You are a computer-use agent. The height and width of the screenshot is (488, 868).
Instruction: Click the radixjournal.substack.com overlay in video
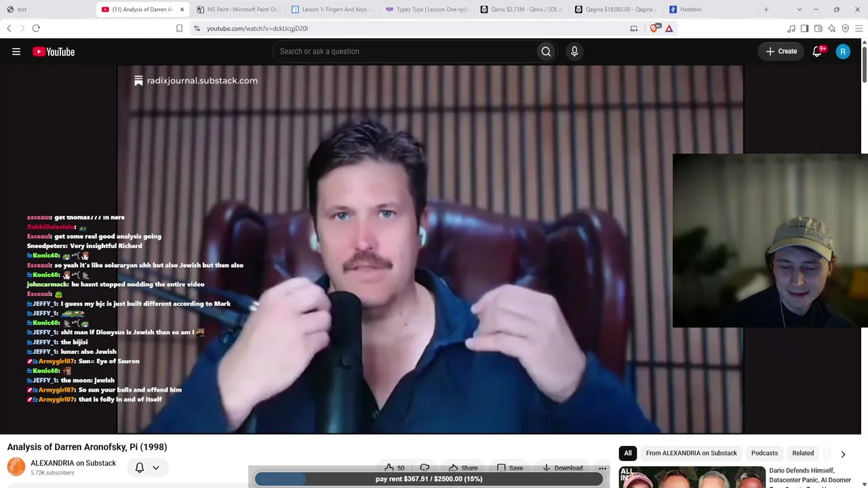click(196, 81)
